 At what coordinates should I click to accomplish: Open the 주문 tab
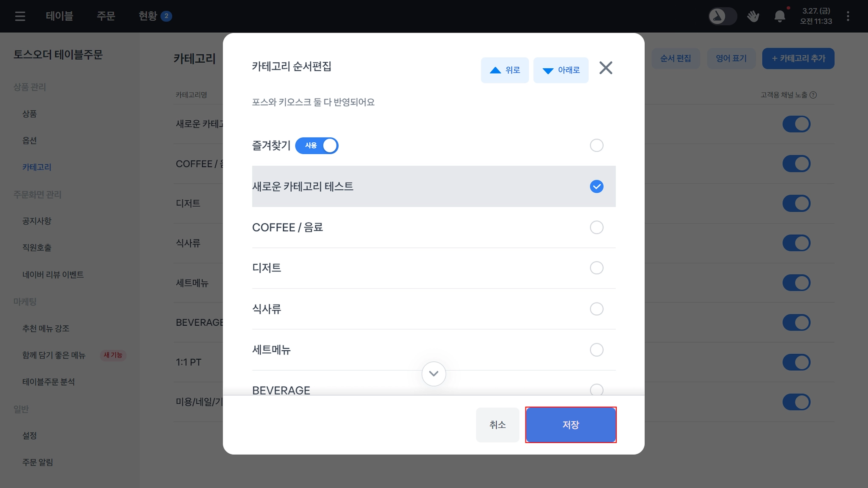coord(106,16)
